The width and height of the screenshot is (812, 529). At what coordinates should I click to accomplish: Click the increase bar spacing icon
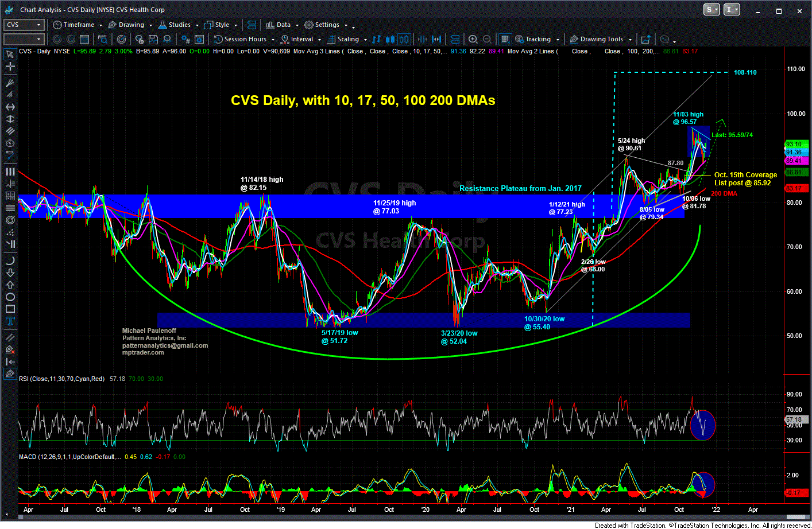click(x=436, y=39)
